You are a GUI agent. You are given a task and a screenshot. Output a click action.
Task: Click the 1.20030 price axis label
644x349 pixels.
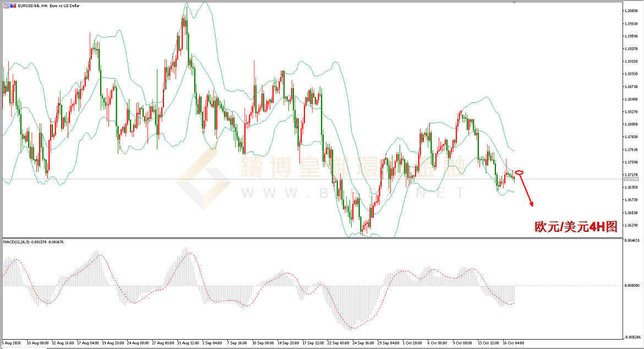pos(631,10)
